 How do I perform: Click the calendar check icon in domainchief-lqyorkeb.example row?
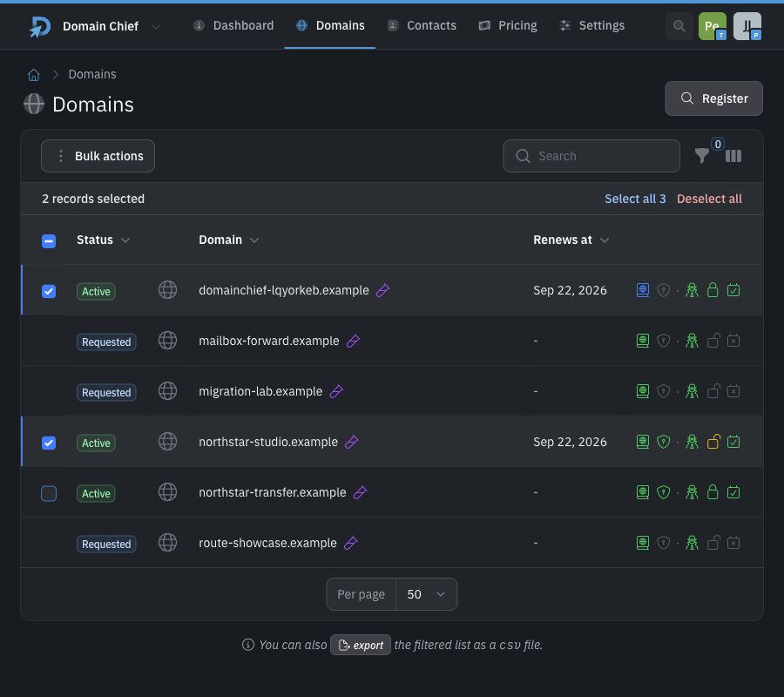[x=733, y=290]
